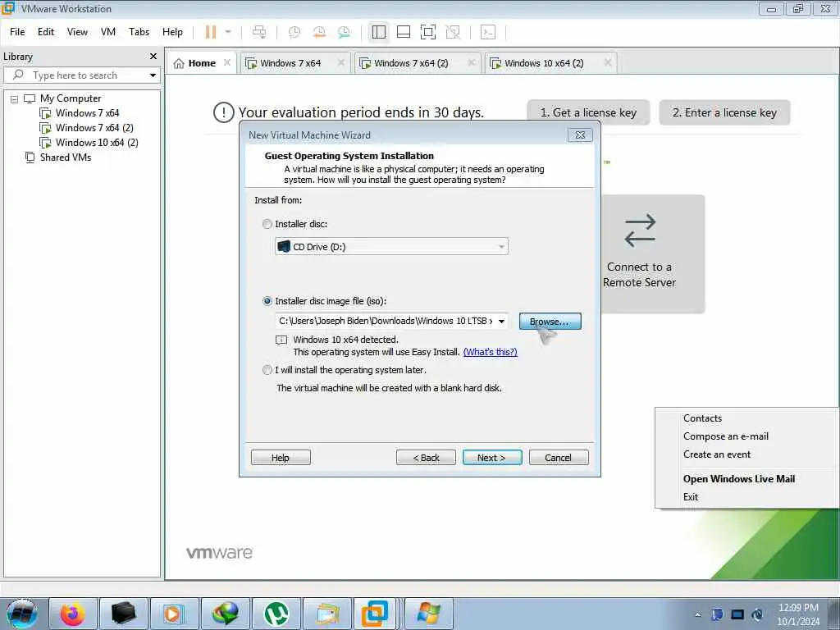Open the What's this? Easy Install link
840x630 pixels.
(x=491, y=352)
